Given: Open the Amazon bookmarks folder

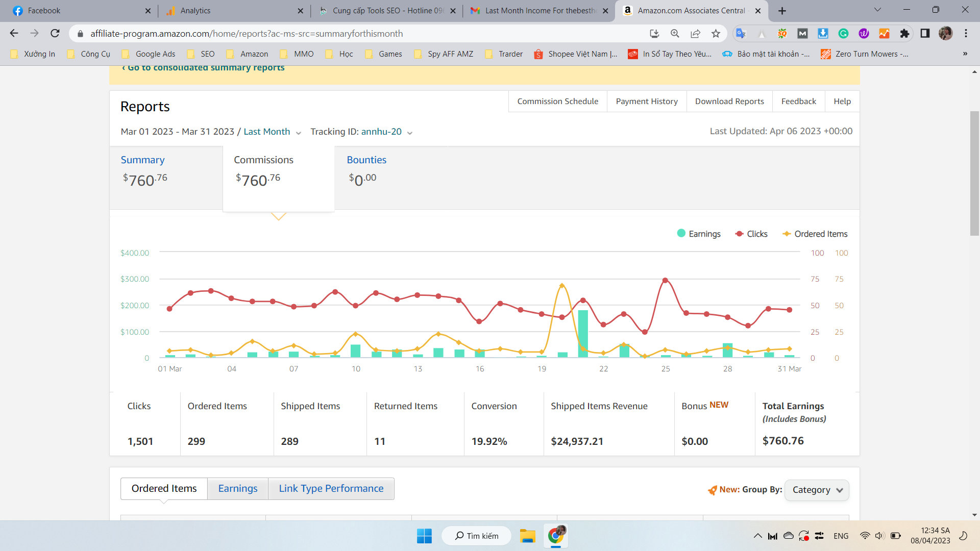Looking at the screenshot, I should [247, 54].
